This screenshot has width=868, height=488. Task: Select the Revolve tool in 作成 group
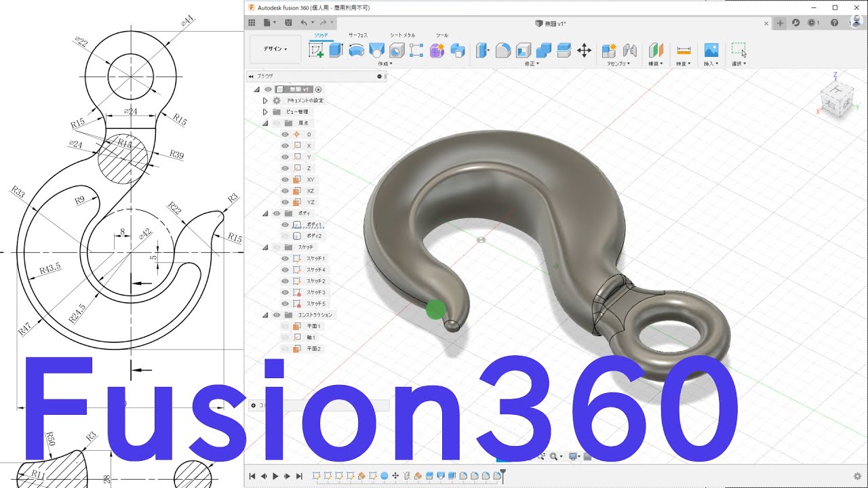[356, 50]
